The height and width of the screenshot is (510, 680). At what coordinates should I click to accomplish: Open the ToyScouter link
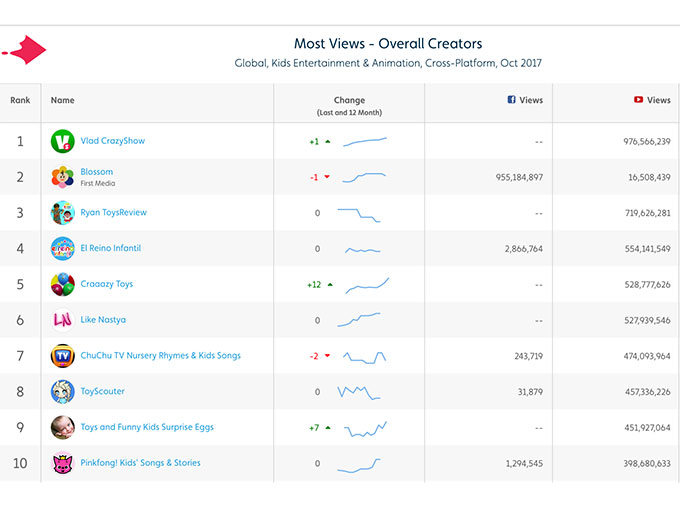tap(102, 391)
